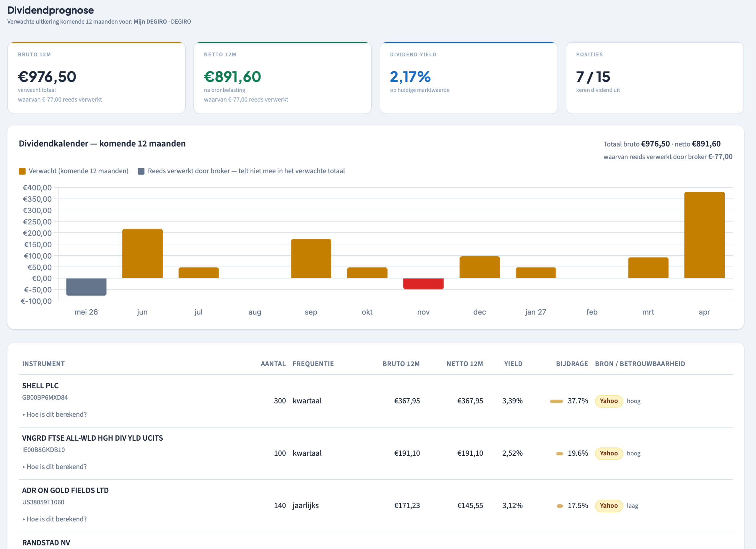Image resolution: width=756 pixels, height=549 pixels.
Task: Click the "Dividendprognose" page heading
Action: click(51, 10)
